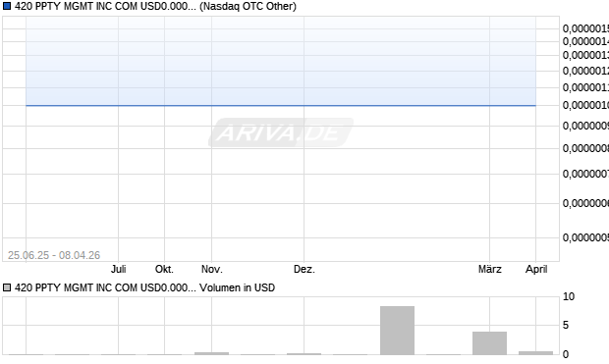Click the volume axis value '5'

[566, 325]
